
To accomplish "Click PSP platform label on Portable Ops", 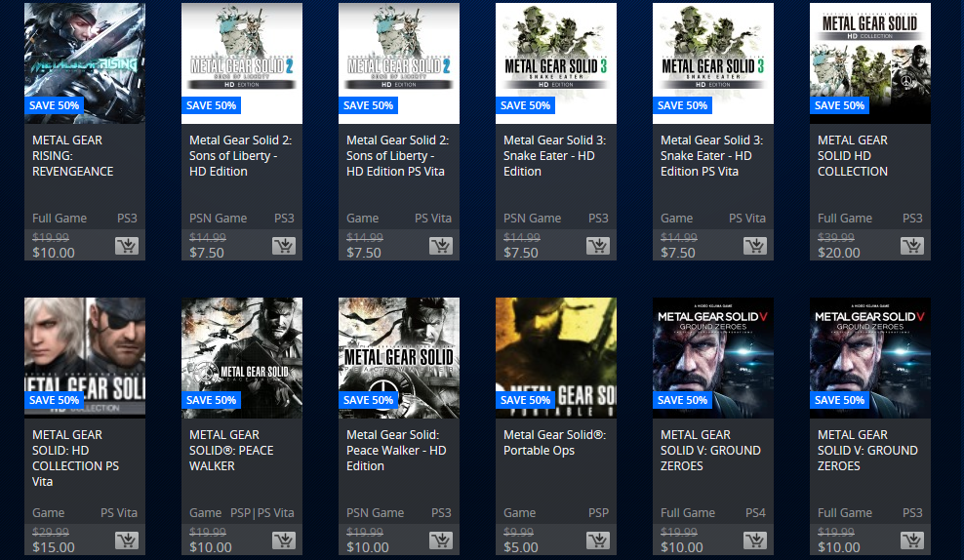I will (x=598, y=512).
